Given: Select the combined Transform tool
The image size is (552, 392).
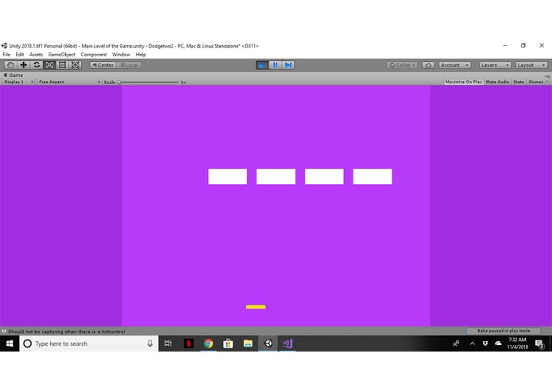Looking at the screenshot, I should point(75,65).
